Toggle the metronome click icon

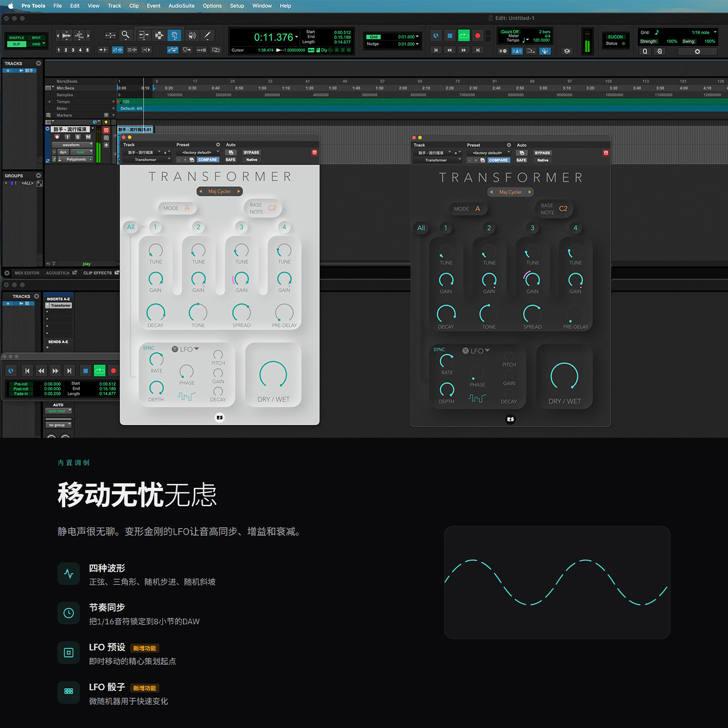(517, 51)
